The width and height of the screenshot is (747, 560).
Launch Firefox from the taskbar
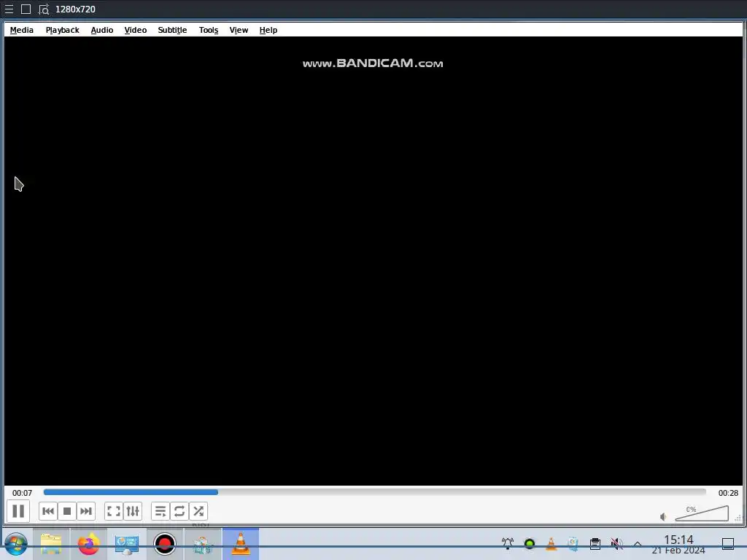88,544
